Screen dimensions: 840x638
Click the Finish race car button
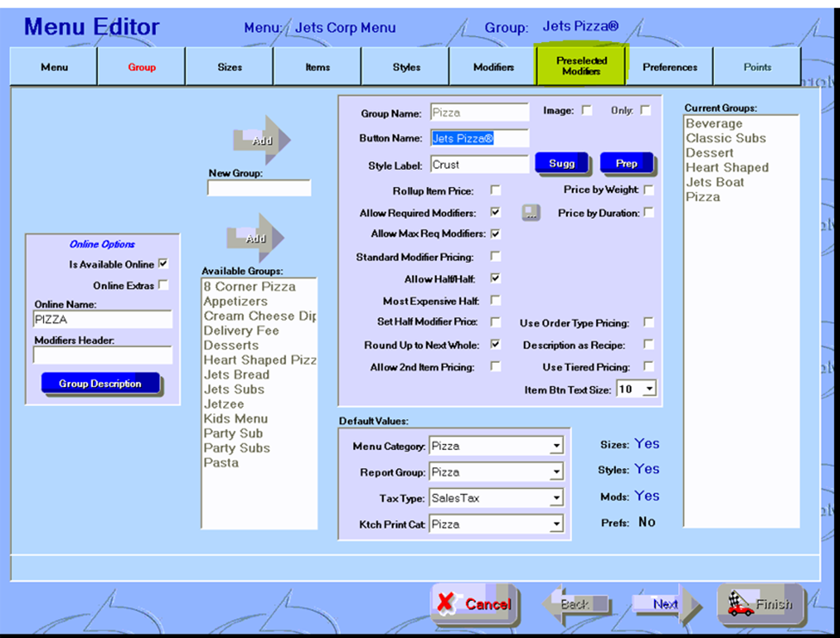(761, 604)
